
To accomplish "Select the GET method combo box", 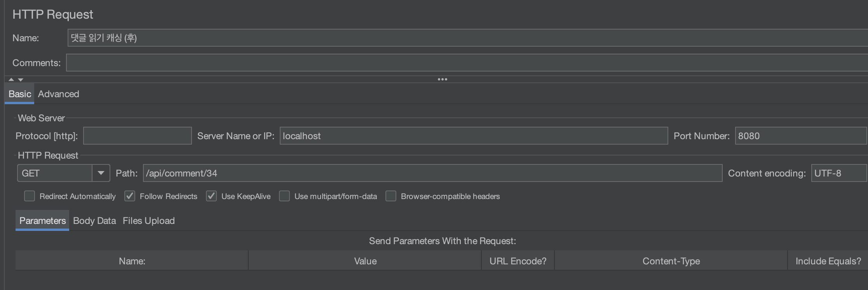I will tap(55, 173).
